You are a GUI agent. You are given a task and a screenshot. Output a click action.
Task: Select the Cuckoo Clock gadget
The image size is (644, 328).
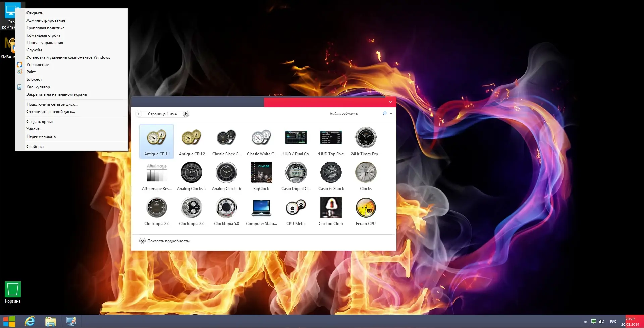click(x=331, y=211)
